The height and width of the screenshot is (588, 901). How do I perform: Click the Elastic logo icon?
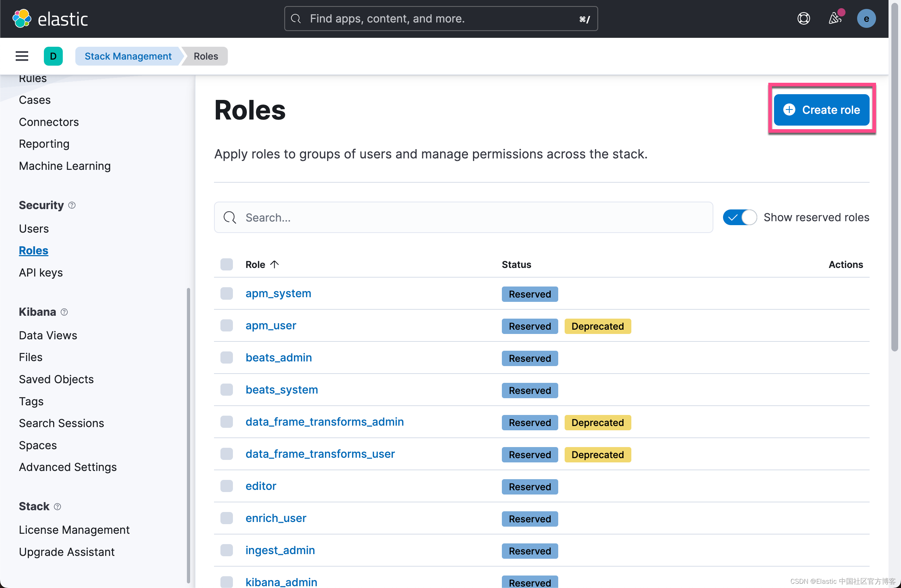pyautogui.click(x=21, y=19)
